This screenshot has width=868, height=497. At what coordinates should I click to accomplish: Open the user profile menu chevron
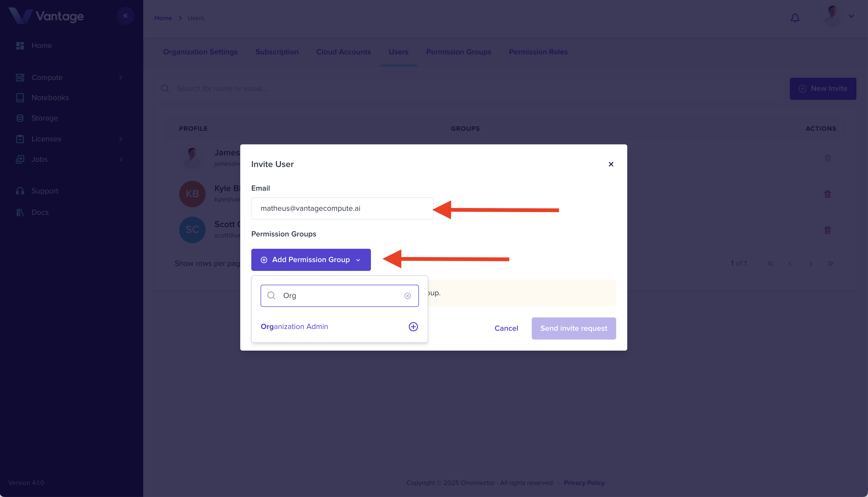pos(851,16)
